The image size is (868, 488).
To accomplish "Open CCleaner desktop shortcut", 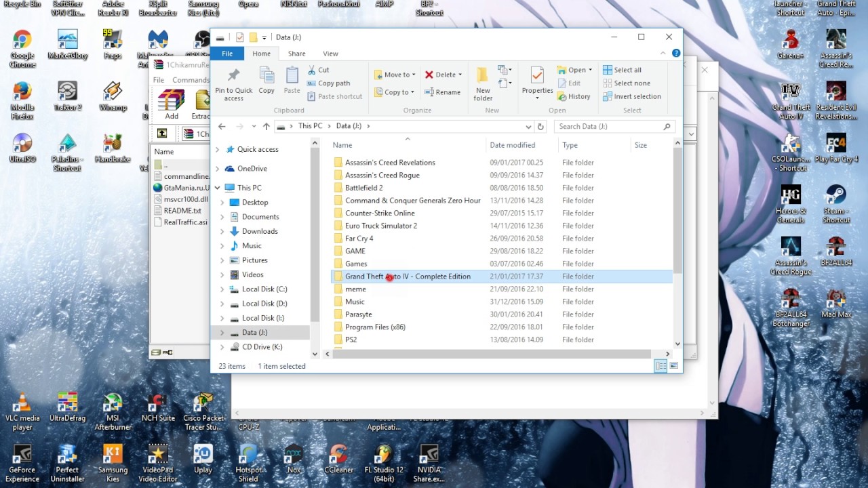I will click(338, 457).
